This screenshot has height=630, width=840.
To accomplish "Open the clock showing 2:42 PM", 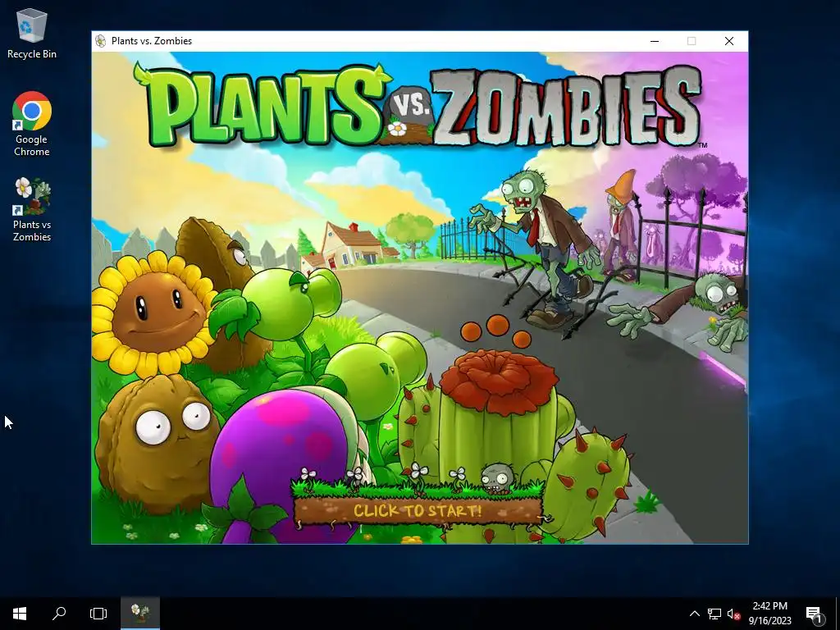I will 769,614.
